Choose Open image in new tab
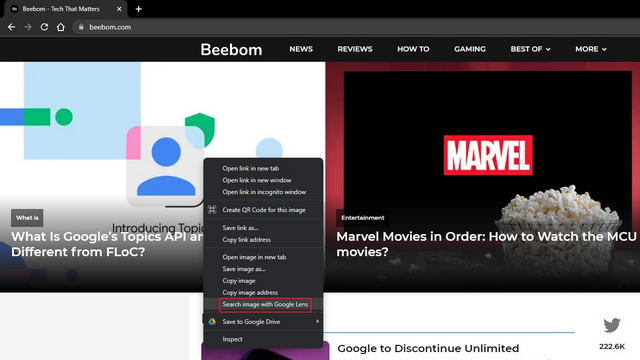 click(x=263, y=257)
